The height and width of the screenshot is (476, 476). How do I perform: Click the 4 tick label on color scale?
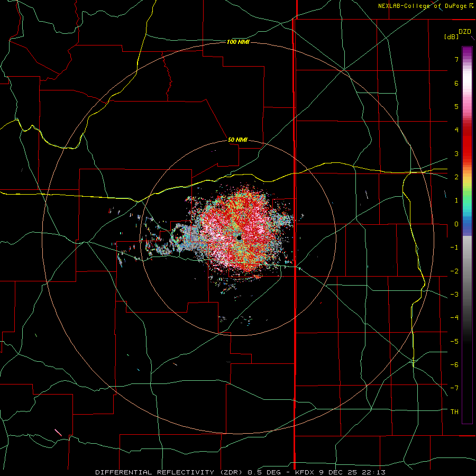[456, 130]
